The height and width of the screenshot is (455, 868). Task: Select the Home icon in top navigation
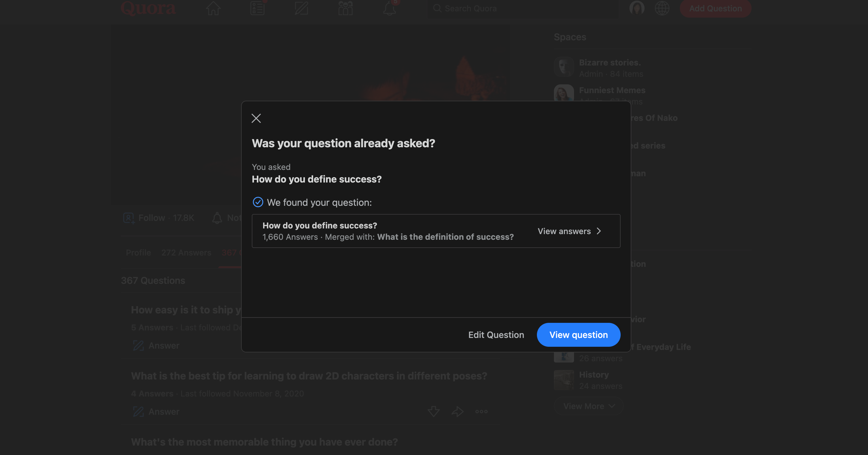coord(213,8)
